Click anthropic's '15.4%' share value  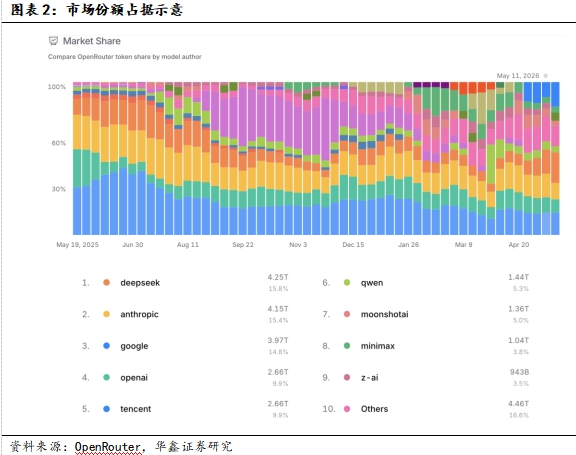(278, 320)
